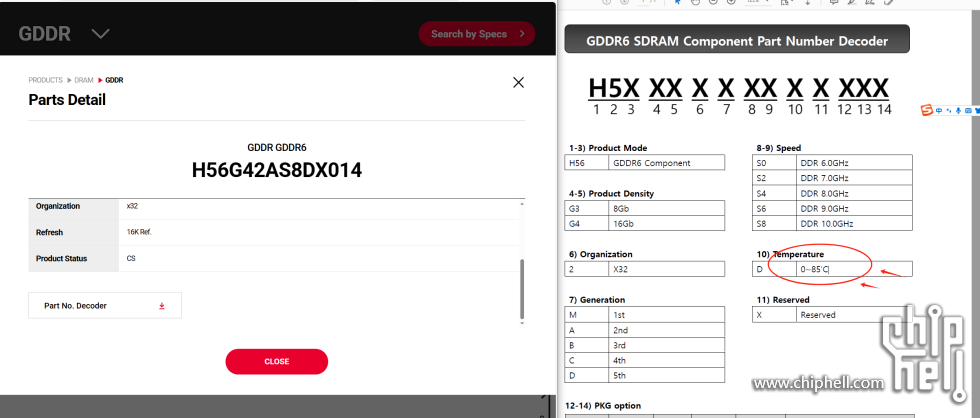980x418 pixels.
Task: Click the Parts Detail heading
Action: (x=67, y=100)
